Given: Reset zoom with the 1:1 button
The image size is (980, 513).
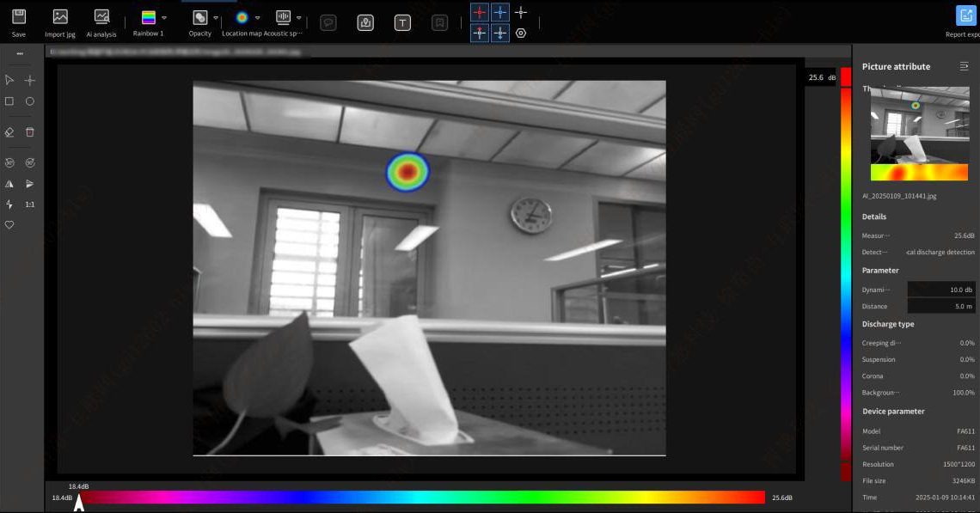Looking at the screenshot, I should (x=29, y=205).
